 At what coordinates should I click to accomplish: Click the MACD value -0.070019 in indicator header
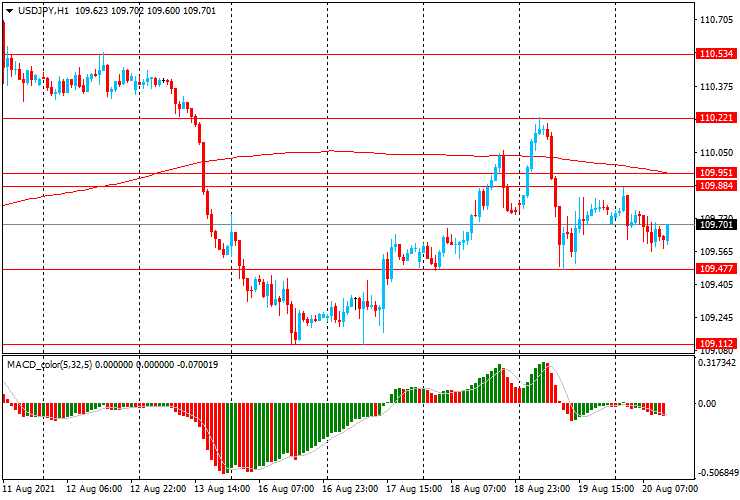pyautogui.click(x=197, y=364)
